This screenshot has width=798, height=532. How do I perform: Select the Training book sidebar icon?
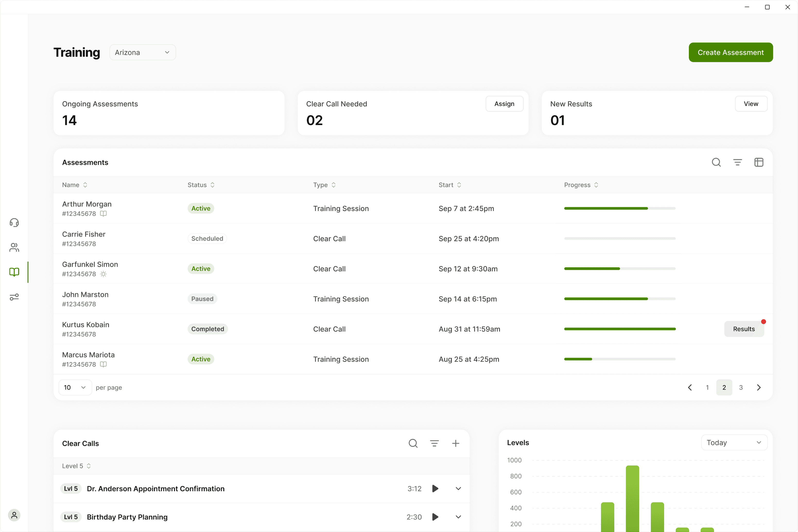point(14,272)
